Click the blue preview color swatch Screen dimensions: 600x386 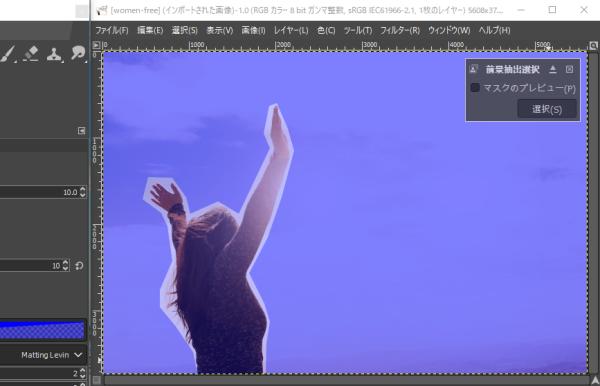pyautogui.click(x=42, y=330)
